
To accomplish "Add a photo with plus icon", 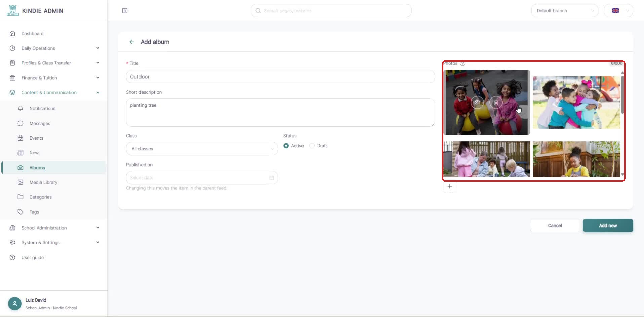I will [450, 186].
